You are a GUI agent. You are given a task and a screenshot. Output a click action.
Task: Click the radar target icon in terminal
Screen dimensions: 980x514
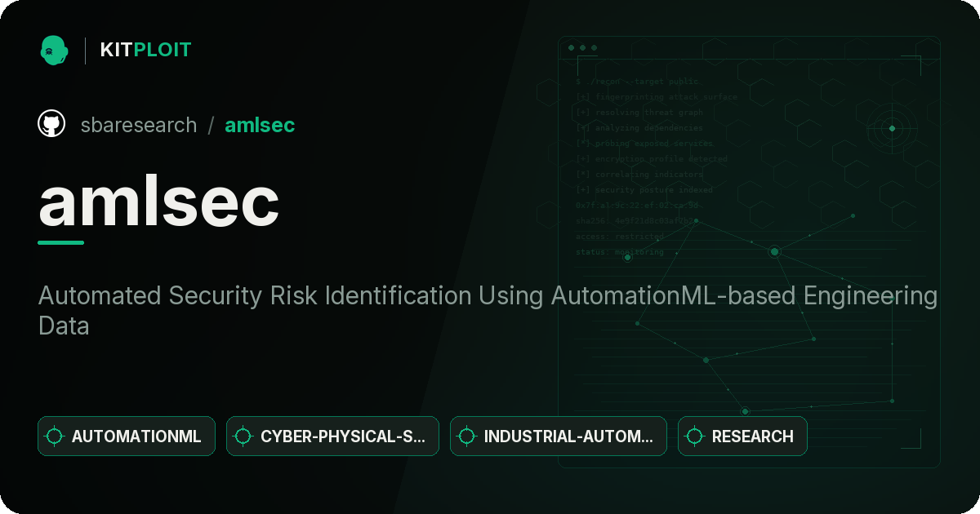point(892,128)
